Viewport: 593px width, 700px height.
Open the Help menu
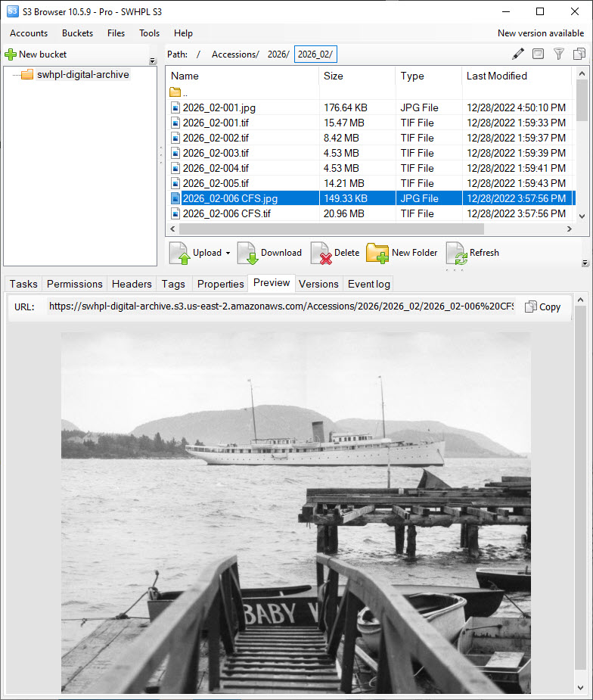pos(183,33)
